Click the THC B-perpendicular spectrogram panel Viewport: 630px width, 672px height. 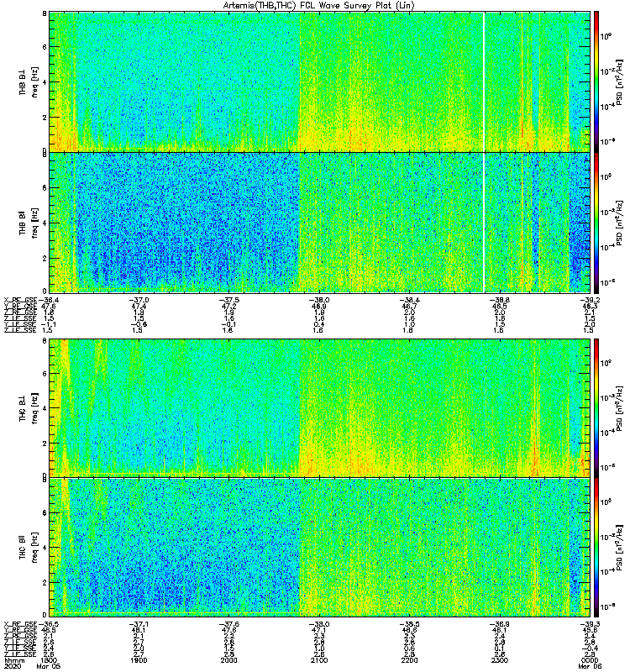pos(320,408)
